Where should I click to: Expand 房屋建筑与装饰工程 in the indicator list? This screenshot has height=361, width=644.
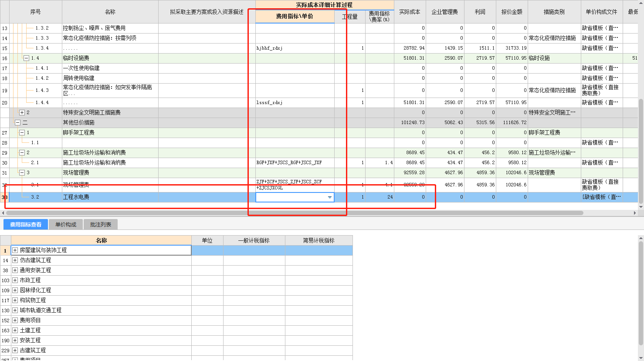pos(15,250)
